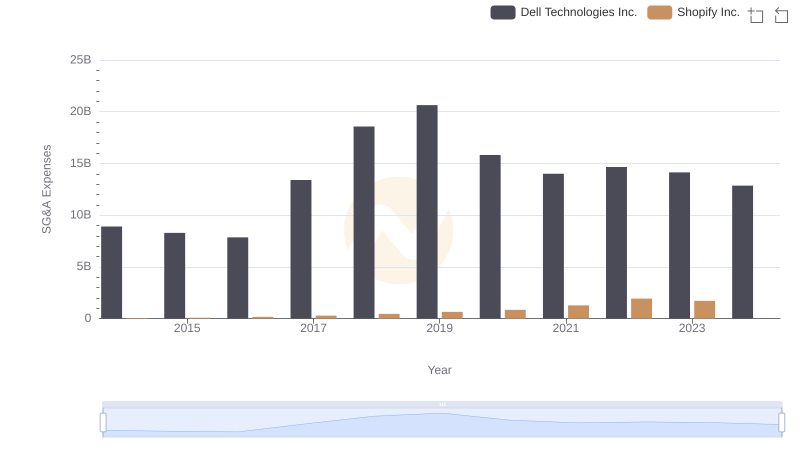Click the right handle of the zoom slider
This screenshot has height=461, width=800.
(x=781, y=422)
